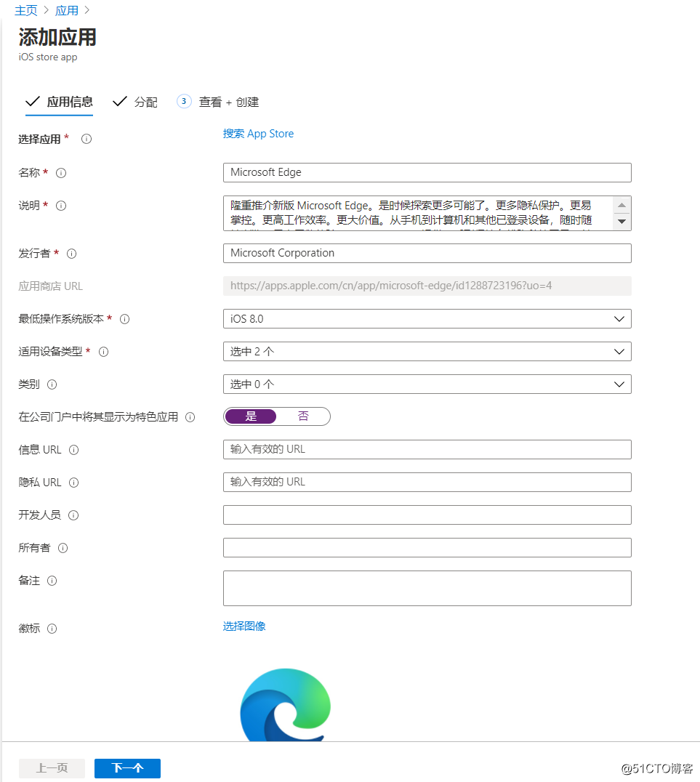Click description scrollbar up arrow
This screenshot has height=782, width=700.
coord(621,205)
